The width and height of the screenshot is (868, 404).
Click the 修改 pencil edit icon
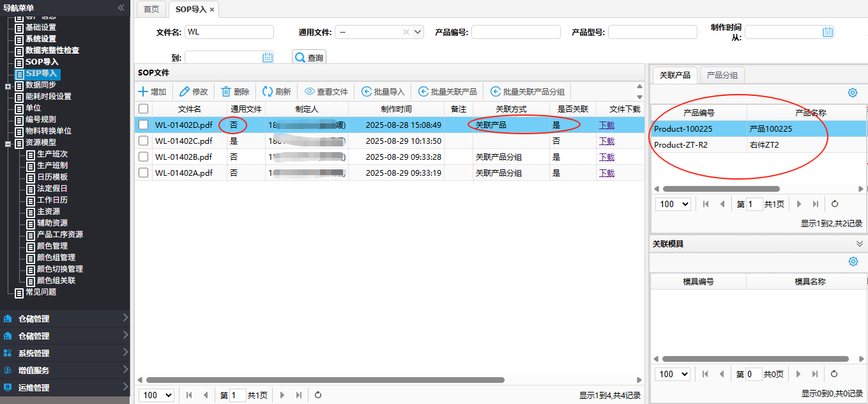tap(185, 91)
